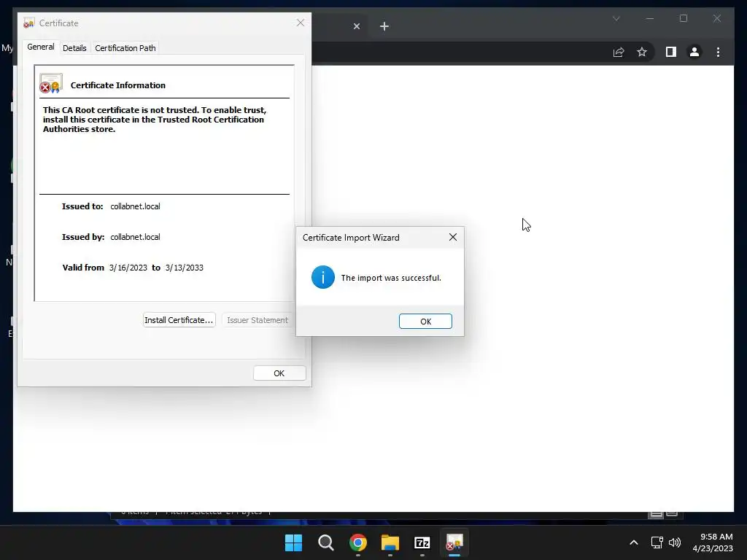Close the Certificate window
Viewport: 747px width, 560px height.
coord(301,23)
